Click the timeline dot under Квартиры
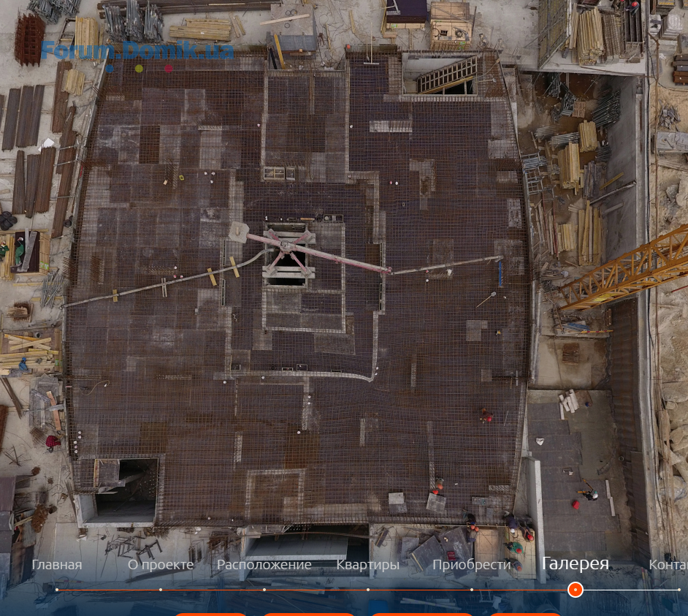688x616 pixels. (x=367, y=590)
